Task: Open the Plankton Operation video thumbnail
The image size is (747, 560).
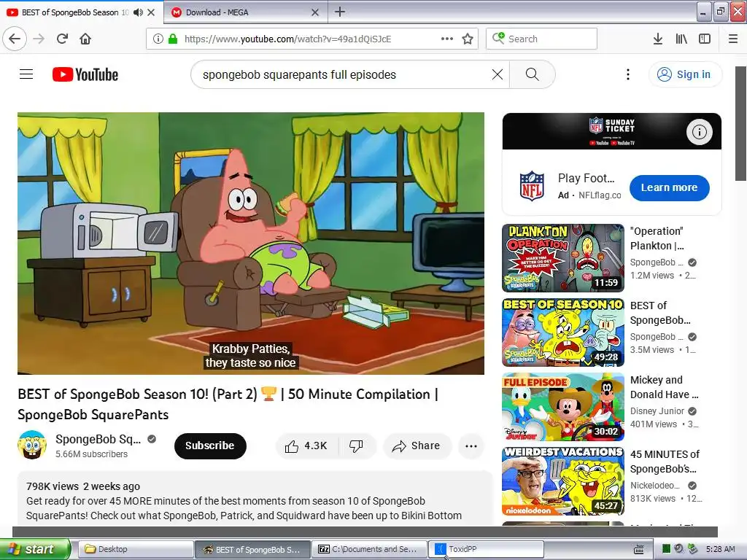Action: 563,257
